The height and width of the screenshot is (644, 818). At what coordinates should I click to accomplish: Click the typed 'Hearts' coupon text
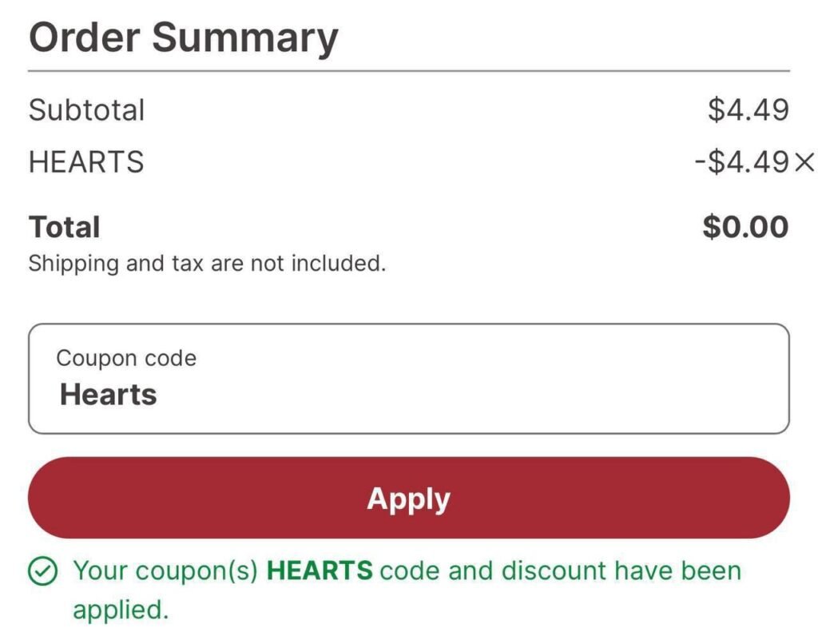pos(108,395)
